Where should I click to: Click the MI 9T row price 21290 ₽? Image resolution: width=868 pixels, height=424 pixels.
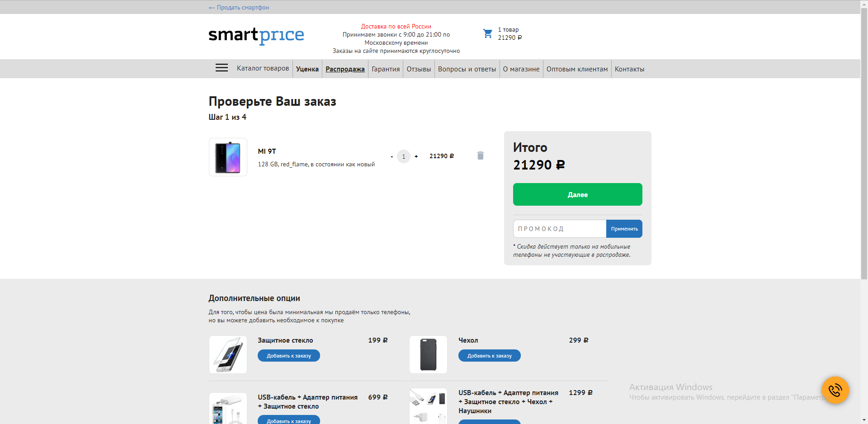click(x=442, y=156)
